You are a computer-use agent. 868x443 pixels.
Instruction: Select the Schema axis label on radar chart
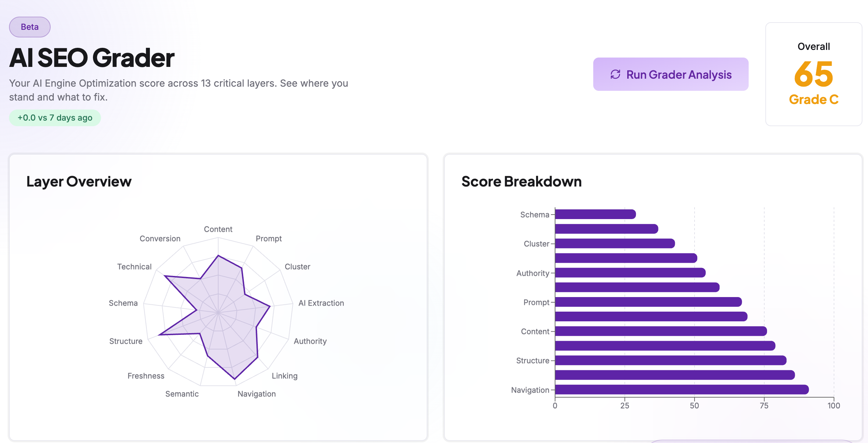(123, 303)
